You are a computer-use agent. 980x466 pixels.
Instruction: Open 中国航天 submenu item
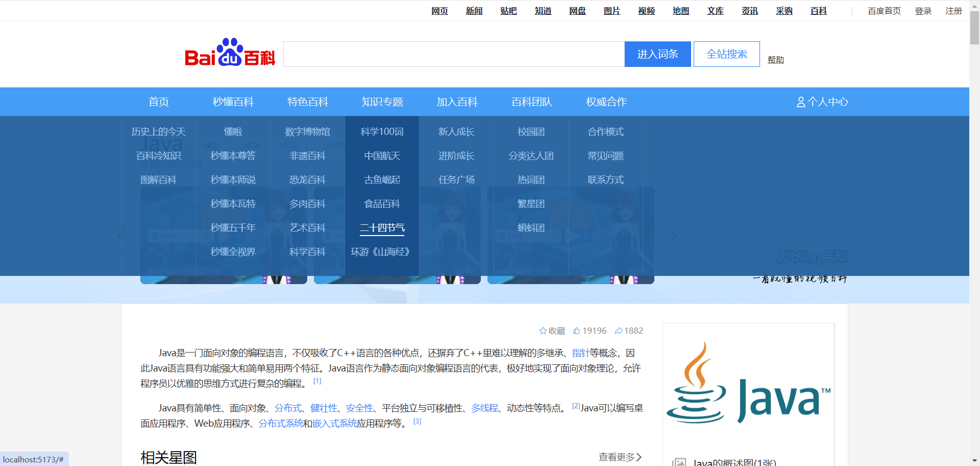(x=382, y=156)
